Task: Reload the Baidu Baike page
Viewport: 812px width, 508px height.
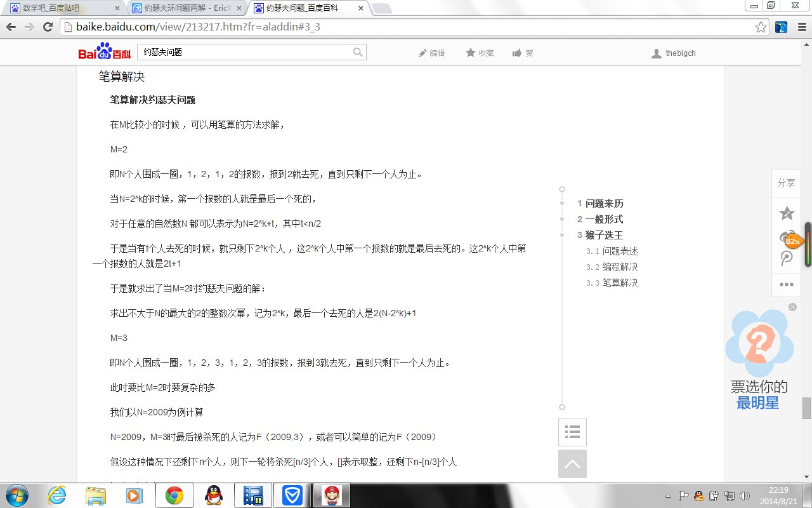Action: click(x=48, y=27)
